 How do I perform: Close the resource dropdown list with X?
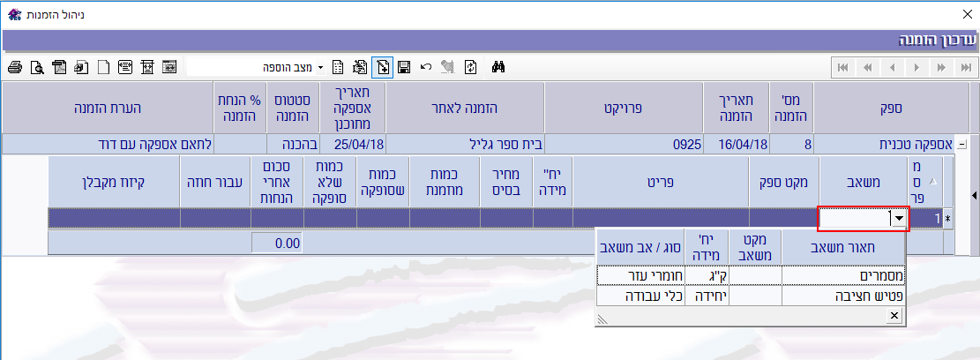[894, 315]
